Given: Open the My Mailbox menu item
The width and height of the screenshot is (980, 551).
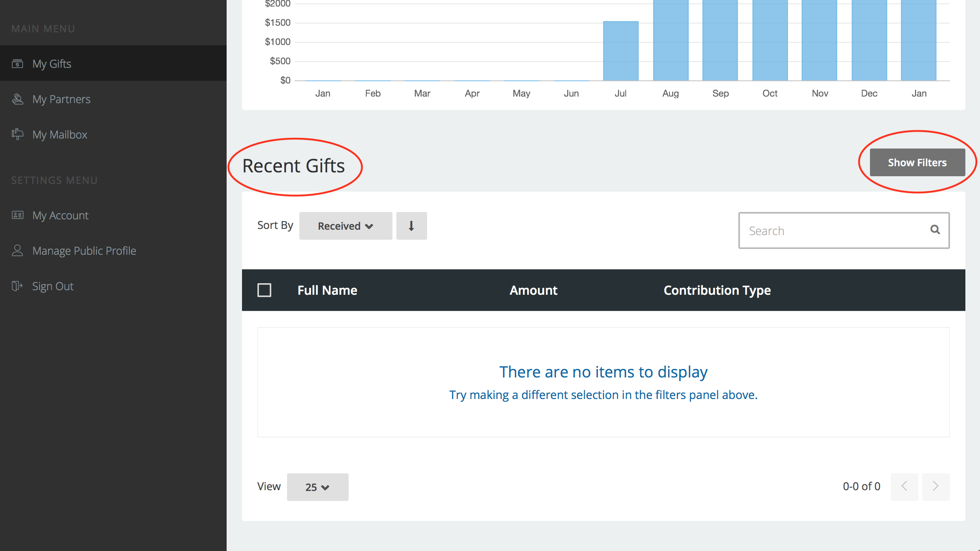Looking at the screenshot, I should pyautogui.click(x=60, y=135).
